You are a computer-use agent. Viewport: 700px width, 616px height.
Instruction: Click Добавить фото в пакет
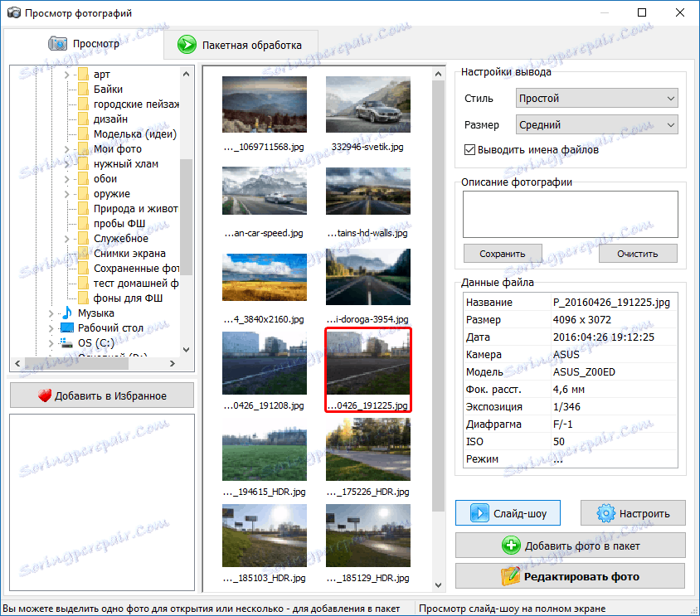(x=570, y=546)
